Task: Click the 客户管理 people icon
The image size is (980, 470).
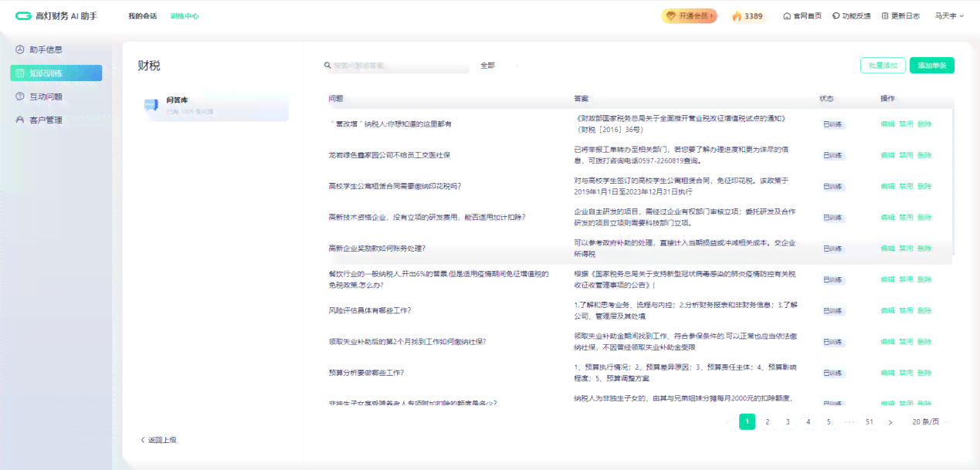Action: click(x=20, y=120)
